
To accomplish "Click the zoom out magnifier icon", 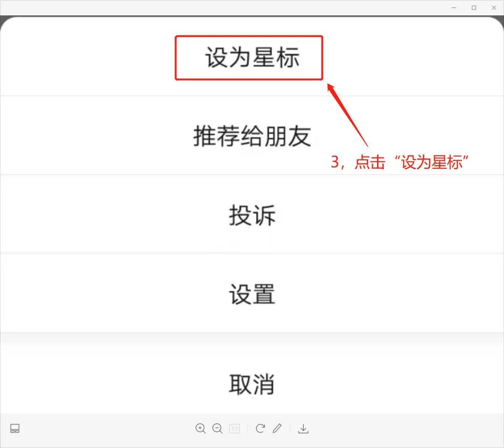I will [x=217, y=428].
